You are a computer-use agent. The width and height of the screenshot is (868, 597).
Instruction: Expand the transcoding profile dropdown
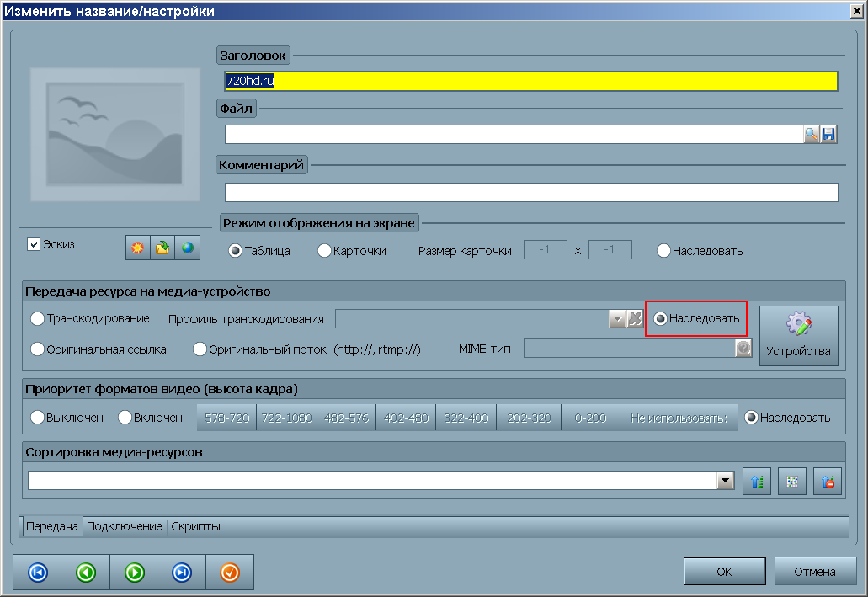pos(618,319)
